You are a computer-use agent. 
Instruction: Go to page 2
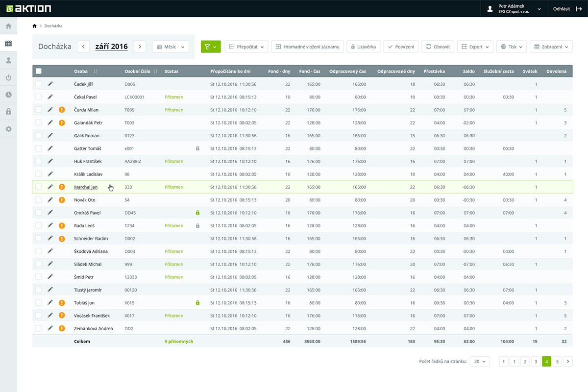tap(525, 362)
